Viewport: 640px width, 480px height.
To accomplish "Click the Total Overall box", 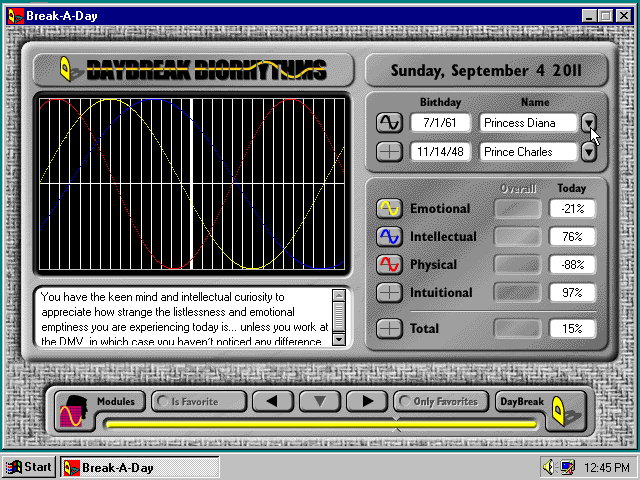I will (x=518, y=329).
